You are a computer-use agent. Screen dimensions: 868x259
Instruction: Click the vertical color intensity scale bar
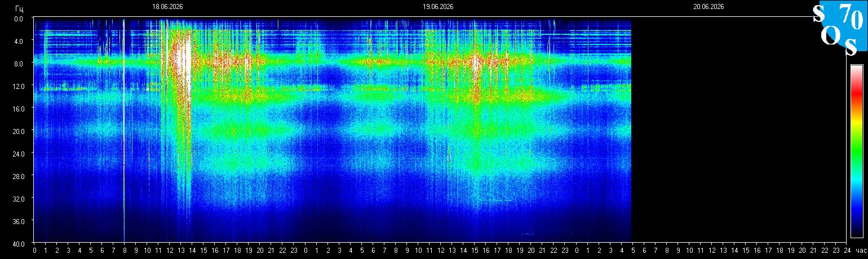[x=856, y=151]
